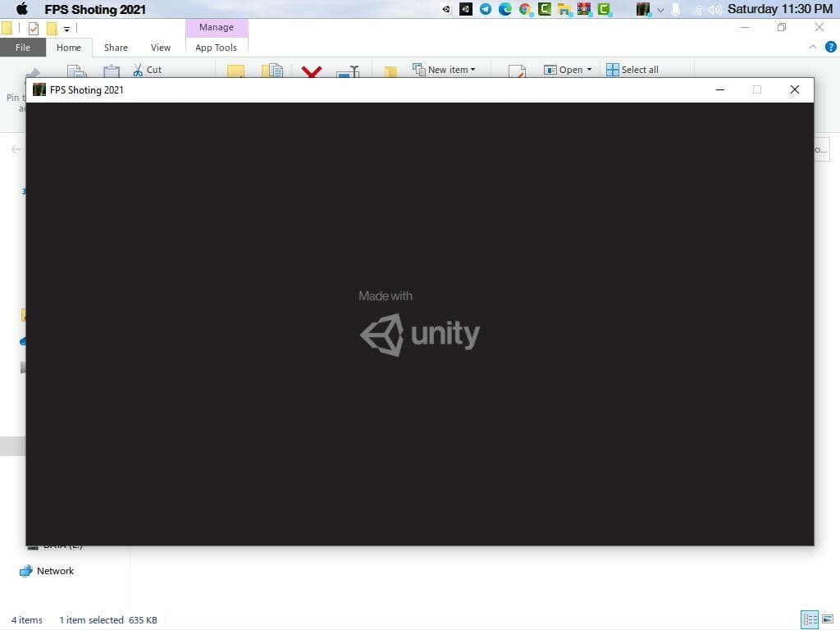Viewport: 840px width, 630px height.
Task: Click the Wi-Fi network icon in top bar
Action: click(x=696, y=10)
